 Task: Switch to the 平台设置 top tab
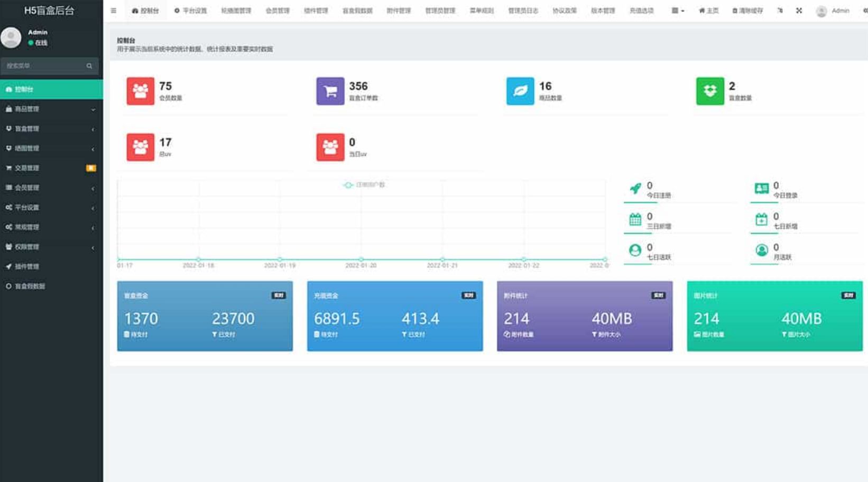click(x=191, y=11)
